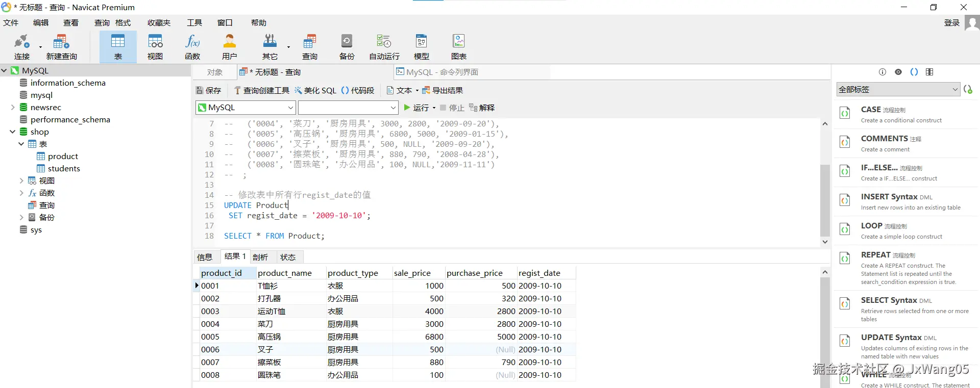Open the 收藏夹 favorites menu
The height and width of the screenshot is (388, 980).
[159, 23]
